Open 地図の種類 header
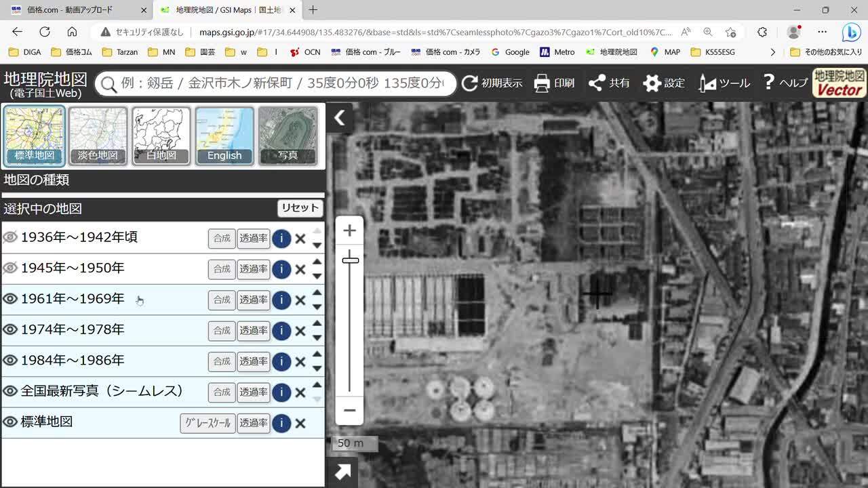 pyautogui.click(x=163, y=180)
